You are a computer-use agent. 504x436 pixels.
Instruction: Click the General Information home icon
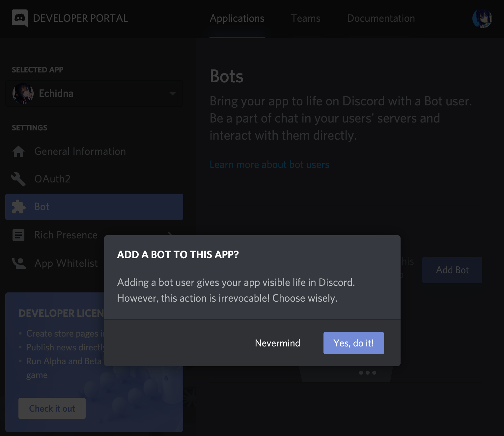coord(18,151)
